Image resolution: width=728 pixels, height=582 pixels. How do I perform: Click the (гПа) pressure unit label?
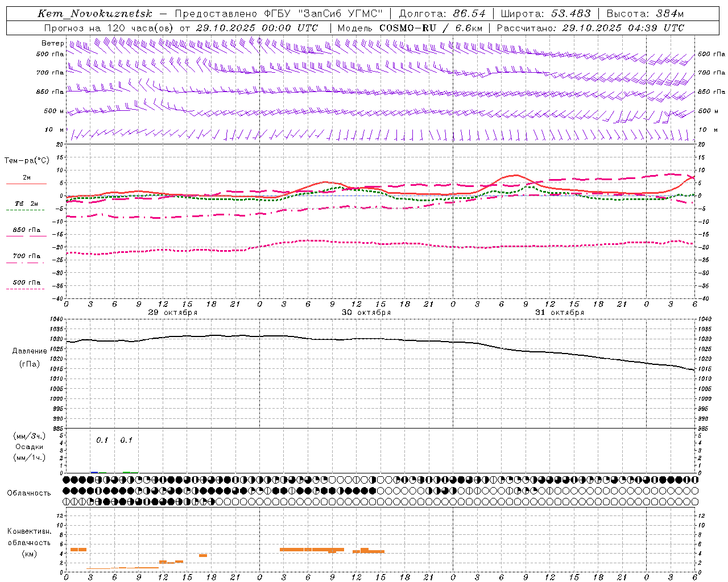click(30, 364)
